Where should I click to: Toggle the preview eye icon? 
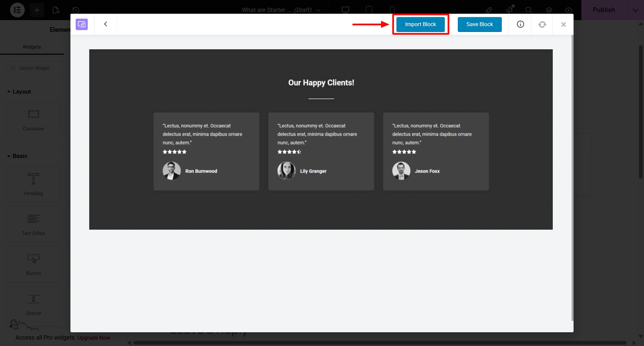[569, 10]
